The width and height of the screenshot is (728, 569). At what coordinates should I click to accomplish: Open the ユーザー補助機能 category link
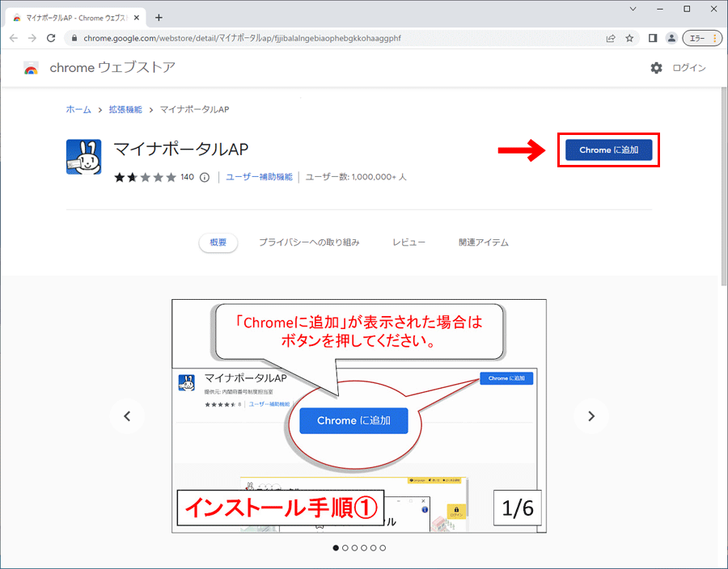tap(259, 177)
